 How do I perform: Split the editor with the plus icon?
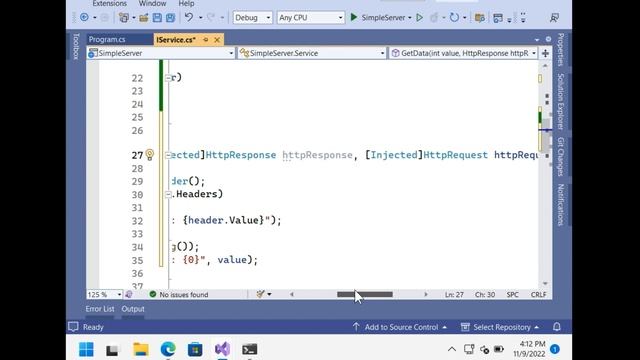(545, 53)
